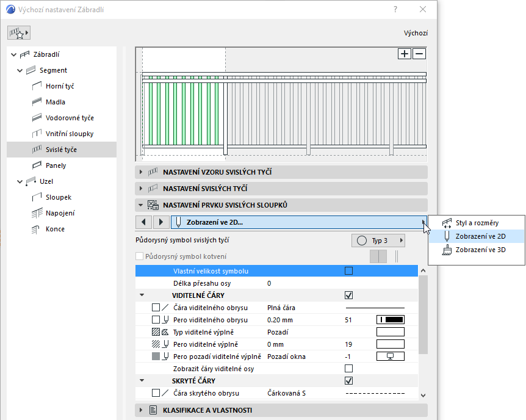Click the Segment icon in tree
This screenshot has width=526, height=420.
tap(31, 70)
